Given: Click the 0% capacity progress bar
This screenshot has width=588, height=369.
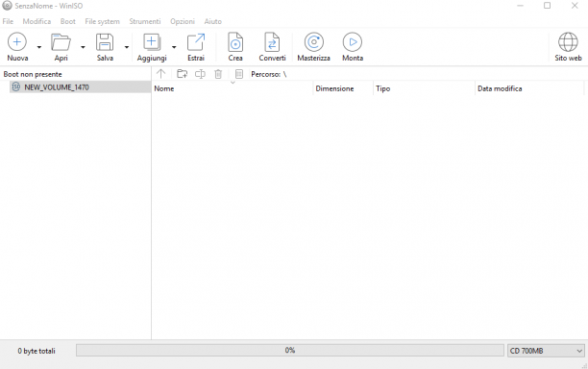Looking at the screenshot, I should click(x=290, y=350).
